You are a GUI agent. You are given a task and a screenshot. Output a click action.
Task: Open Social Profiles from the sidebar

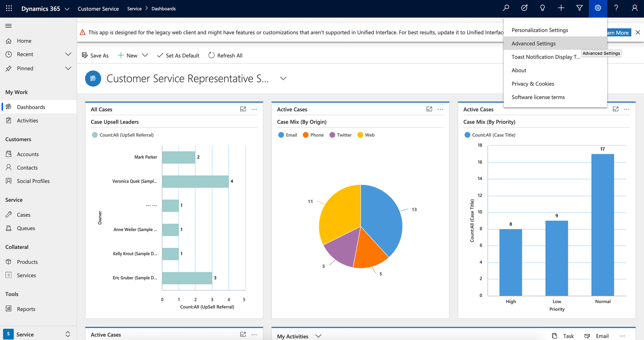coord(33,181)
